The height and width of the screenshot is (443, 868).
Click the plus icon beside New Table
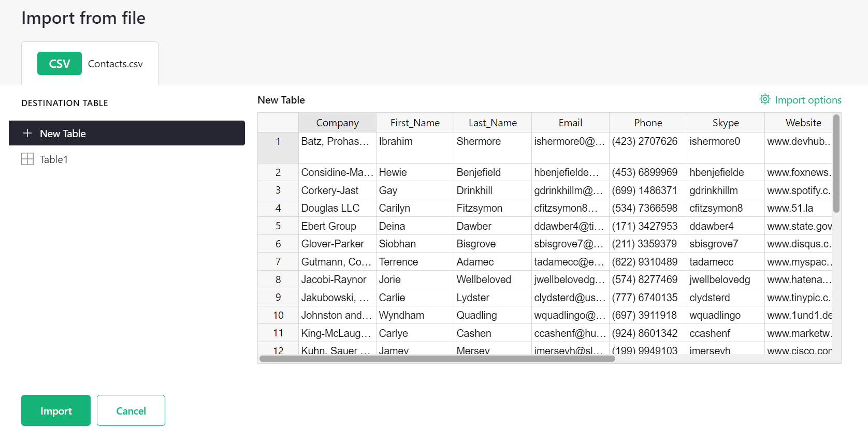(x=27, y=133)
